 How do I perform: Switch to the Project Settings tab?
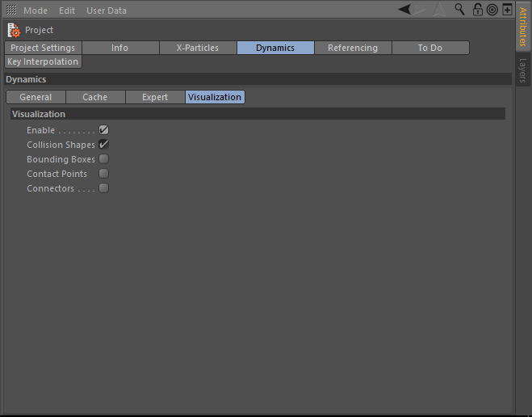point(43,48)
